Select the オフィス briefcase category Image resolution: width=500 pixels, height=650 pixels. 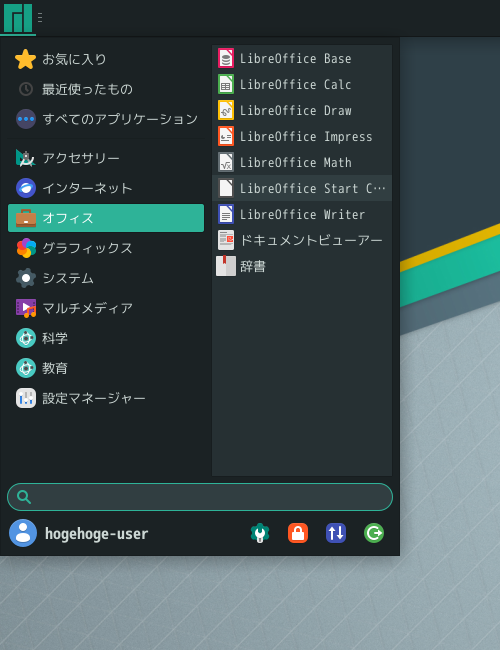106,218
